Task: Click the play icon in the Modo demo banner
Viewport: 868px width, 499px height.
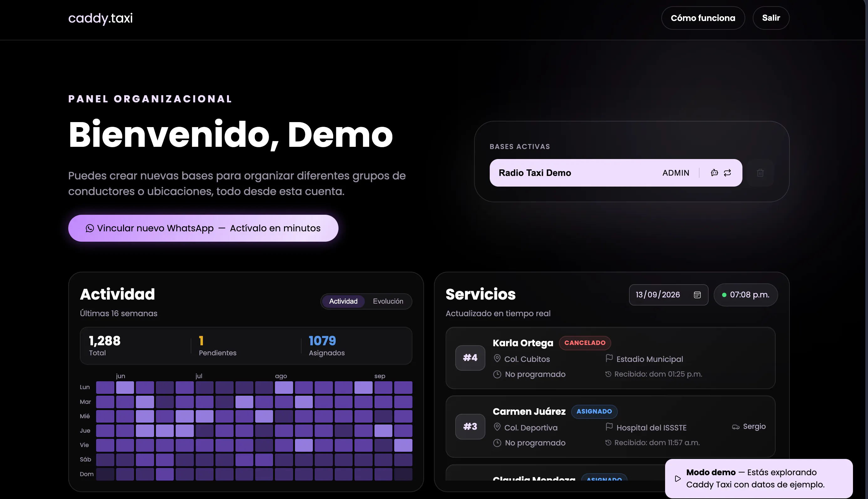Action: (x=678, y=478)
